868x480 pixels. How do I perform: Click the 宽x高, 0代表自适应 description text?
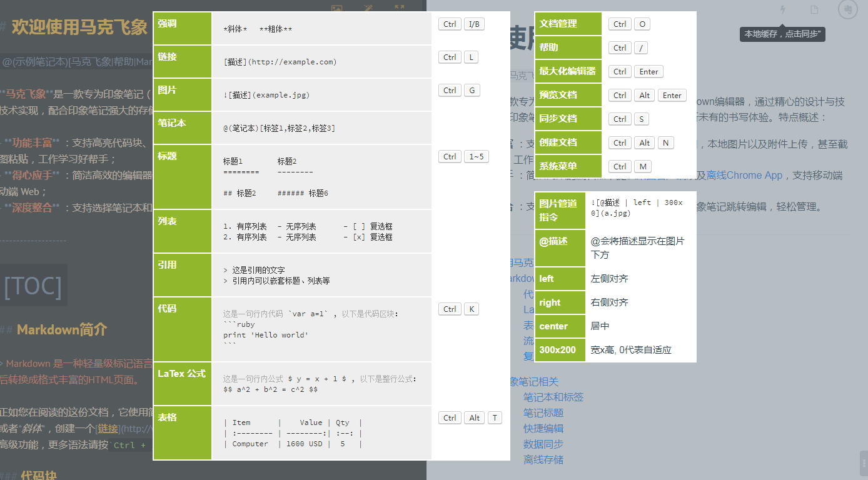point(631,349)
